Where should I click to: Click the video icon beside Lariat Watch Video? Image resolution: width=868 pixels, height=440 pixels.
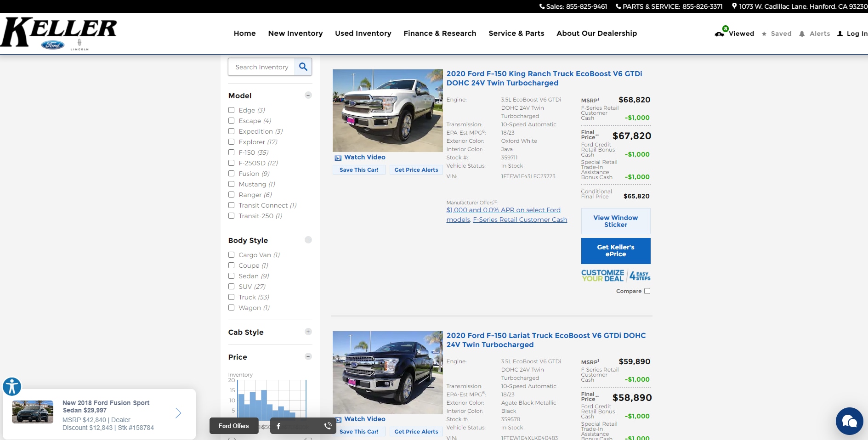click(338, 420)
